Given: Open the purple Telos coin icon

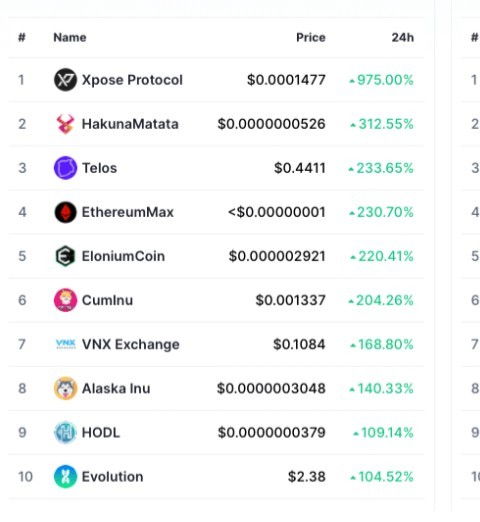Looking at the screenshot, I should tap(65, 168).
